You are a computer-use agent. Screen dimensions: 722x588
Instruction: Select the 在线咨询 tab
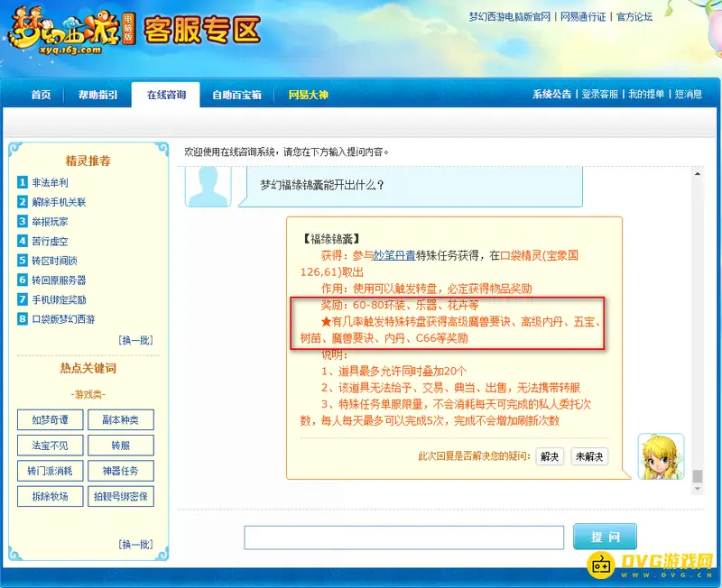[166, 95]
